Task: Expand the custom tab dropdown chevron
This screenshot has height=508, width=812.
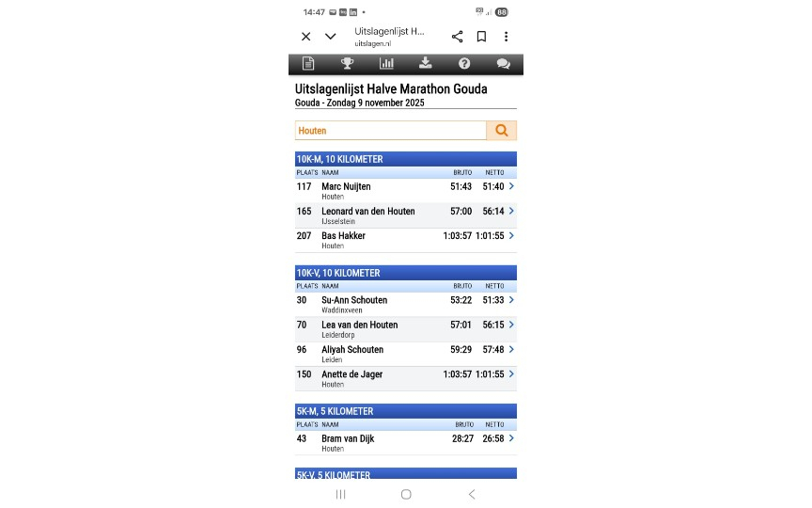Action: click(x=331, y=37)
